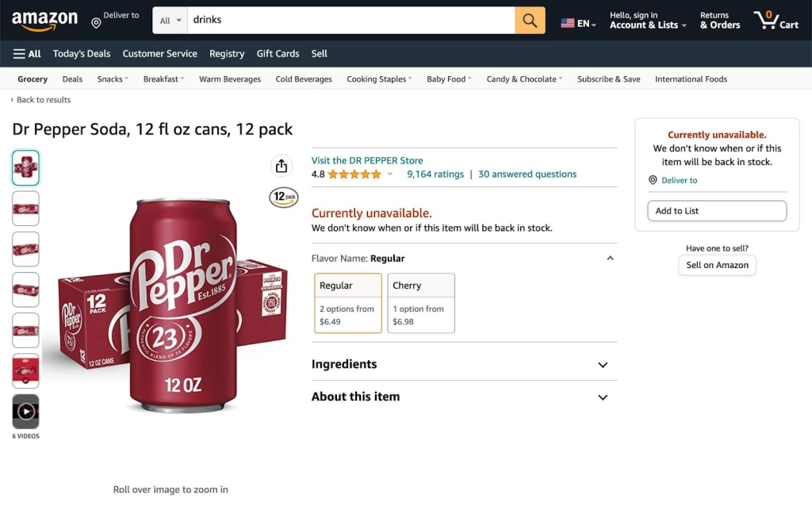Screen dimensions: 812x518
Task: Expand the Ingredients section
Action: [x=464, y=364]
